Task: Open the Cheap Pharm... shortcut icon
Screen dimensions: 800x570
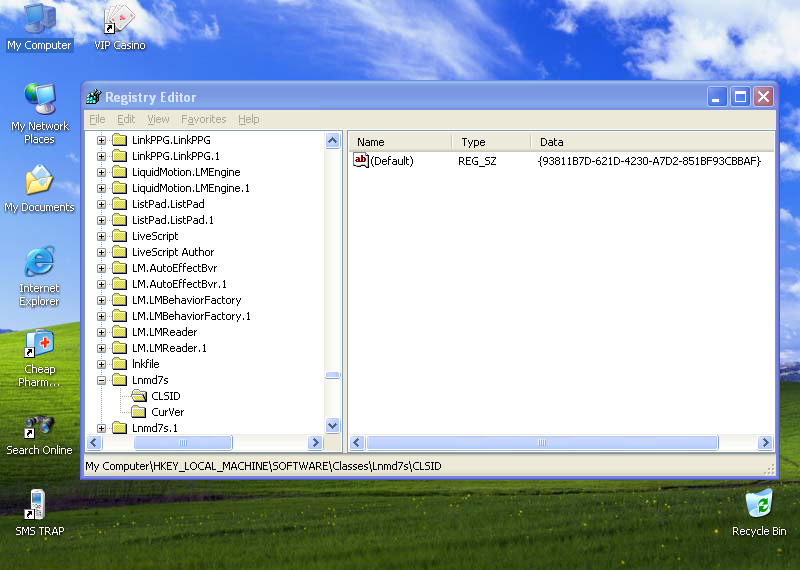Action: (x=40, y=343)
